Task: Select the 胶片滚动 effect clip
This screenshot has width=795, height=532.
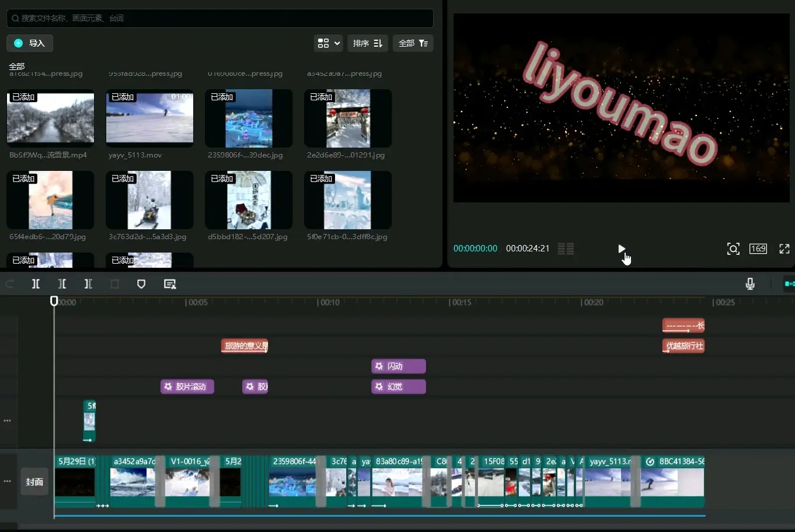Action: [x=187, y=387]
